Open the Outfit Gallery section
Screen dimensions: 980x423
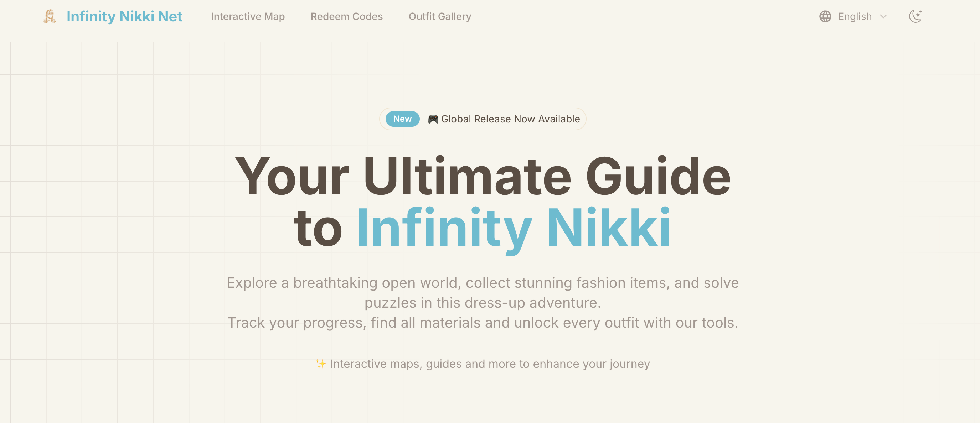point(440,16)
